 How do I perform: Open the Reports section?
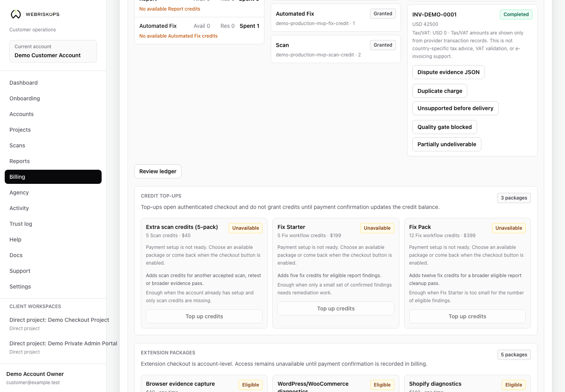(x=53, y=161)
